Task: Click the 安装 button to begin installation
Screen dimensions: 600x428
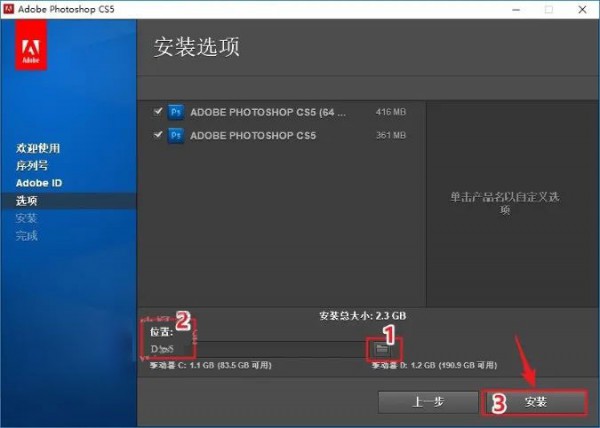Action: pyautogui.click(x=535, y=402)
